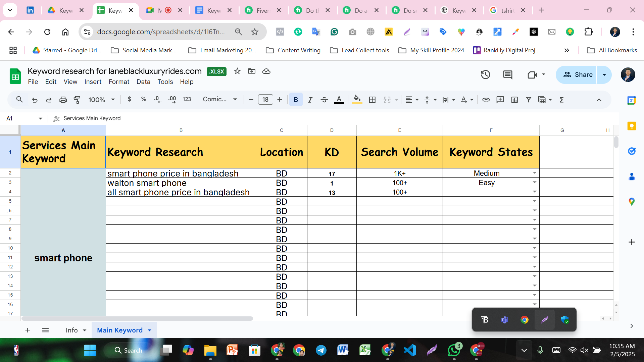Toggle strikethrough formatting
Viewport: 644px width, 362px height.
324,100
